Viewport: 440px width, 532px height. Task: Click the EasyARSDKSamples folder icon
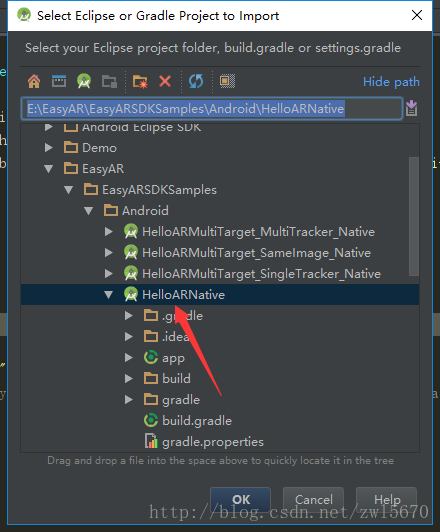91,189
